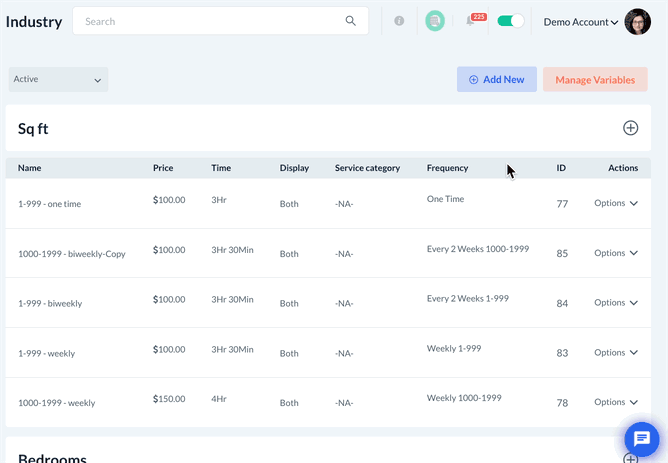Viewport: 668px width, 463px height.
Task: Open Options for 1-999 - one time
Action: (615, 204)
